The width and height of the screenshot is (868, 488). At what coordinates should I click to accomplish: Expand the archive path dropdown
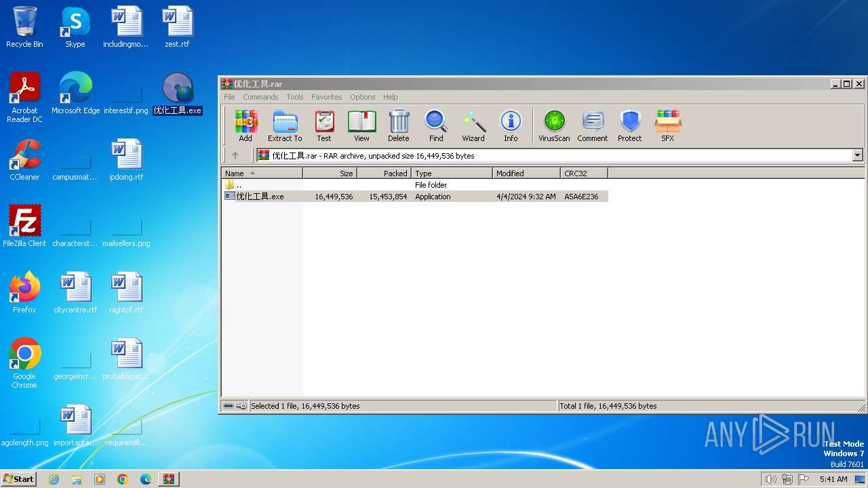pos(857,155)
